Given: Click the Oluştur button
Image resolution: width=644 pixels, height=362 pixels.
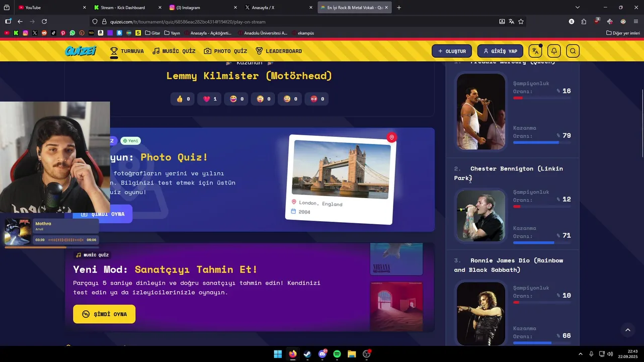Looking at the screenshot, I should [x=452, y=51].
